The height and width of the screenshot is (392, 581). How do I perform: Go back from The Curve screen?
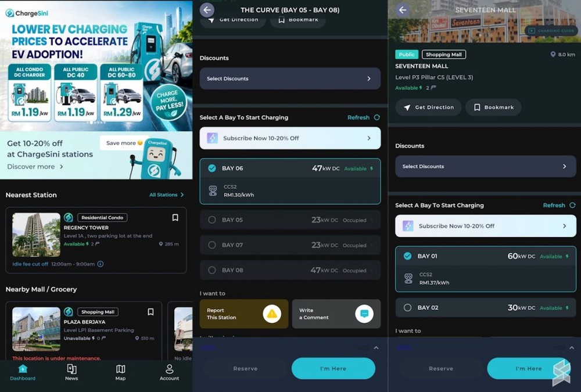207,10
